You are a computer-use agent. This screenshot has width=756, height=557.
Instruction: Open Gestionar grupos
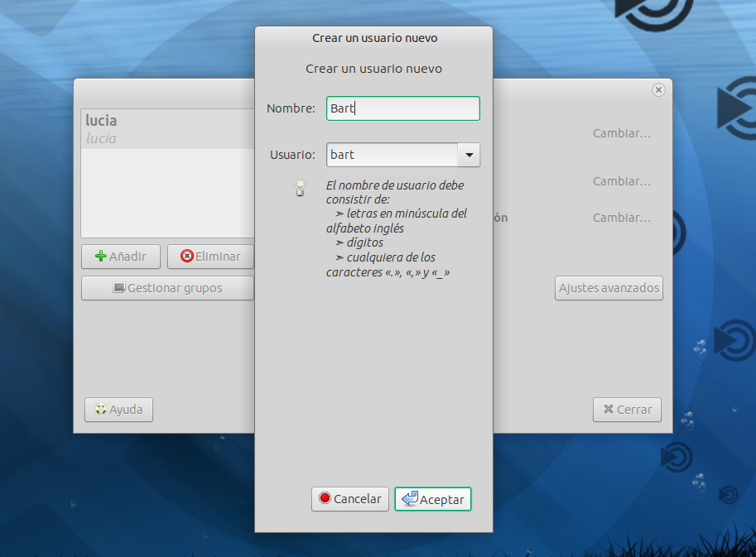pyautogui.click(x=167, y=288)
